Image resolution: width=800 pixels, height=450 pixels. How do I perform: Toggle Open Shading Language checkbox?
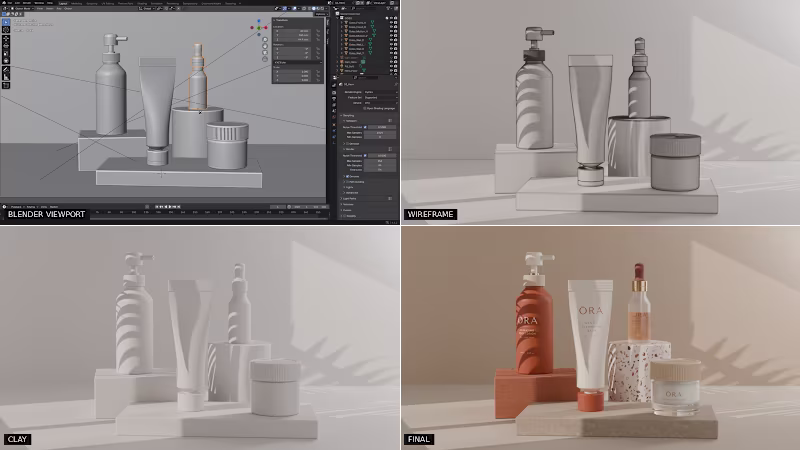tap(365, 108)
